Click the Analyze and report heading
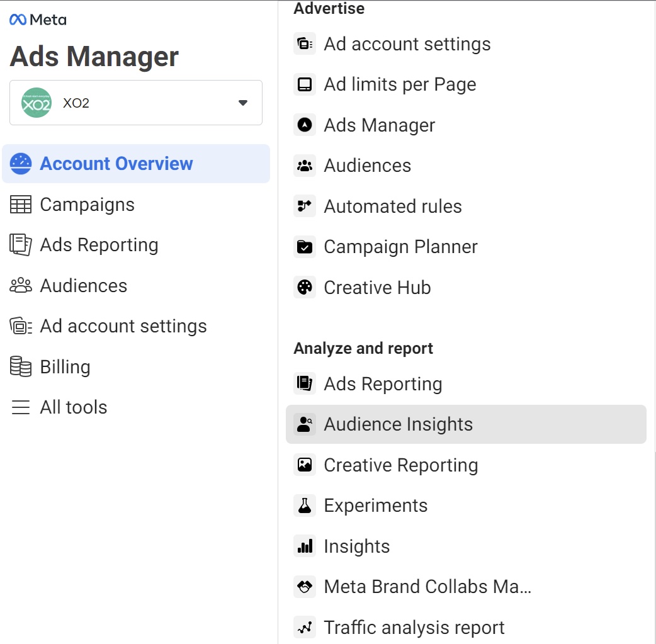This screenshot has width=656, height=644. click(x=363, y=349)
